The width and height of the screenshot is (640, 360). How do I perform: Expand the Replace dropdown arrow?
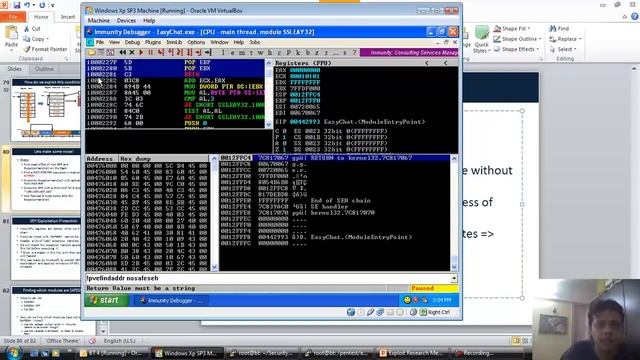(580, 39)
